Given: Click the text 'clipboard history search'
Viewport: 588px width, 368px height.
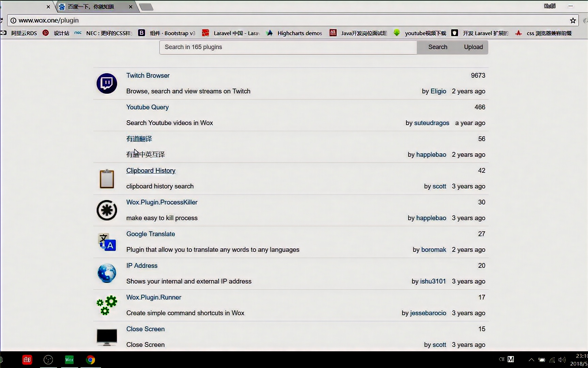Looking at the screenshot, I should click(x=160, y=186).
